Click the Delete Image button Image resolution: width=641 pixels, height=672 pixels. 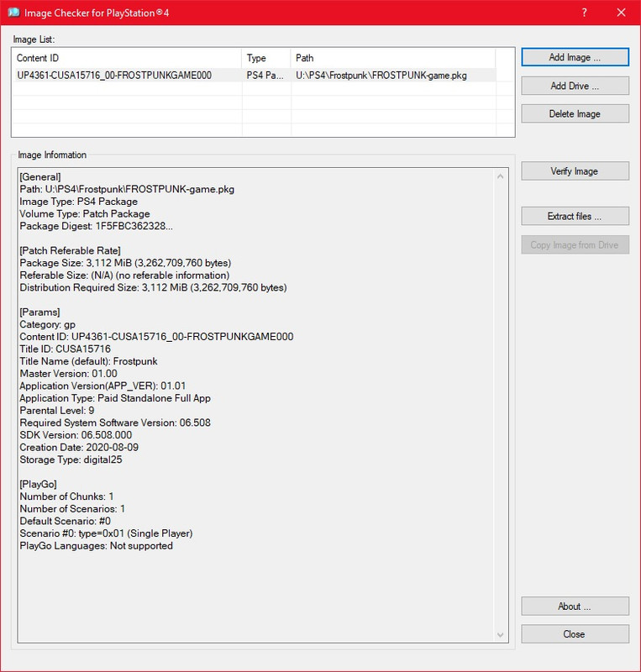pyautogui.click(x=575, y=114)
